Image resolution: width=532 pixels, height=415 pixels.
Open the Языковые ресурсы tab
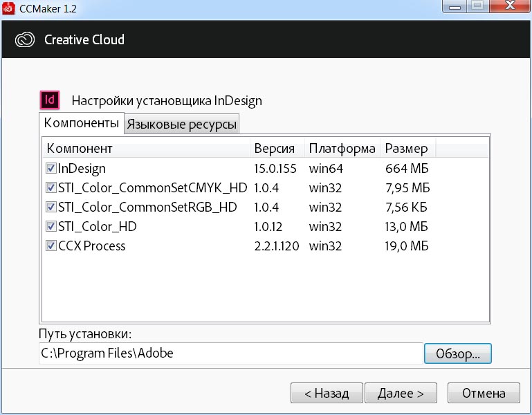point(181,124)
